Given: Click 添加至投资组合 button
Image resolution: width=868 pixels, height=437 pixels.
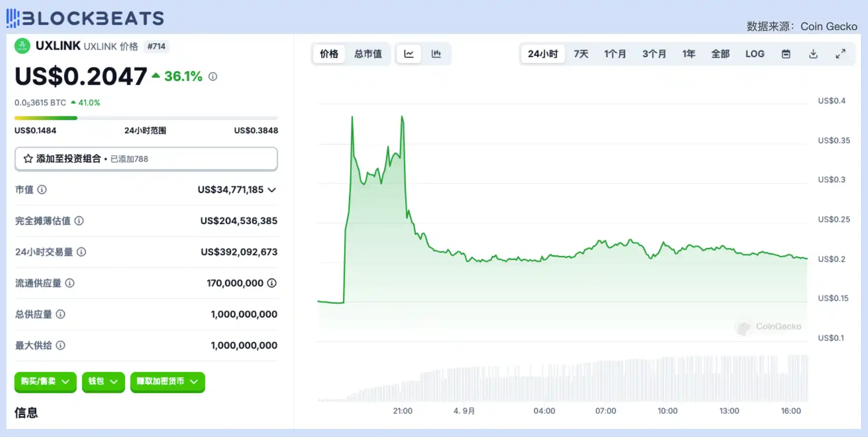Looking at the screenshot, I should [x=146, y=159].
